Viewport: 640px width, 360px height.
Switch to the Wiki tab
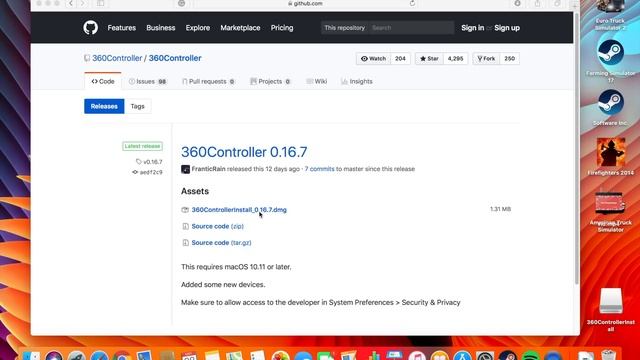[x=317, y=81]
